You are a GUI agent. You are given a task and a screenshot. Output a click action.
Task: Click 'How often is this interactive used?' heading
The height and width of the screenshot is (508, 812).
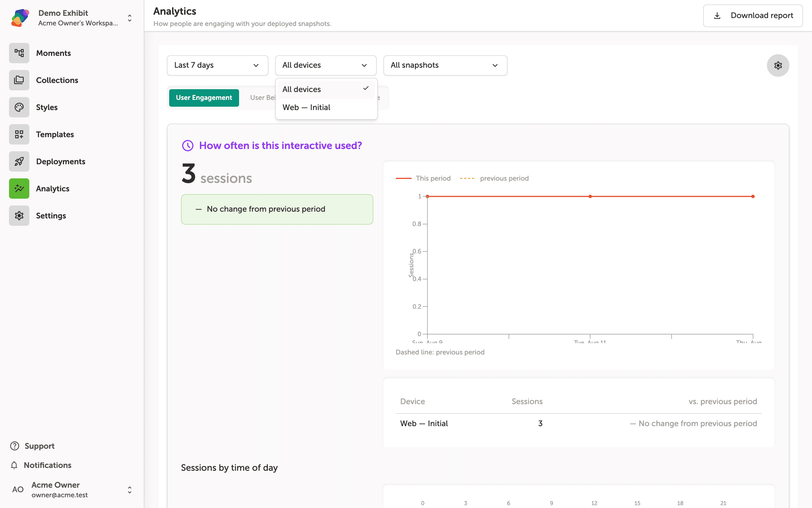280,145
